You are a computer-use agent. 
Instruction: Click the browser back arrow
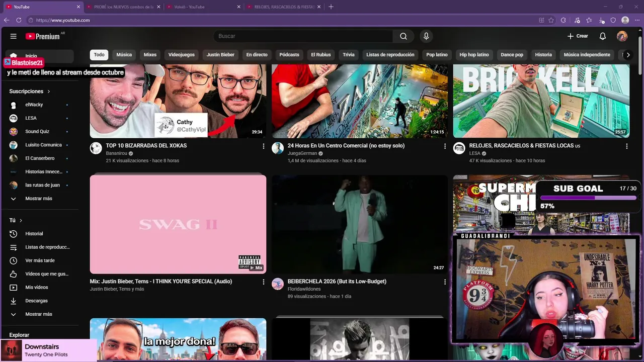(x=7, y=20)
